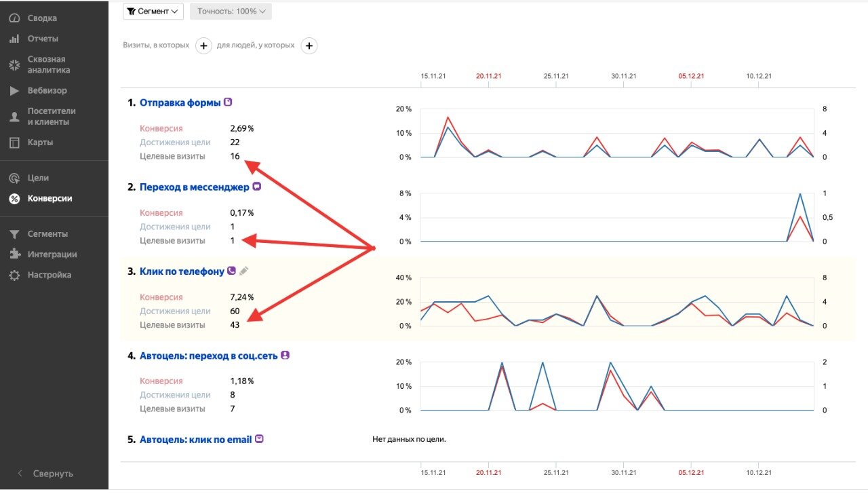
Task: Click the Вебвизор play icon
Action: tap(14, 91)
